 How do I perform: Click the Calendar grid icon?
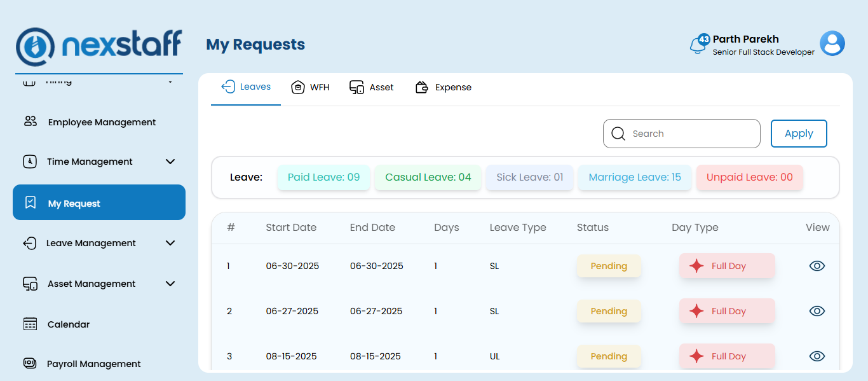(30, 324)
